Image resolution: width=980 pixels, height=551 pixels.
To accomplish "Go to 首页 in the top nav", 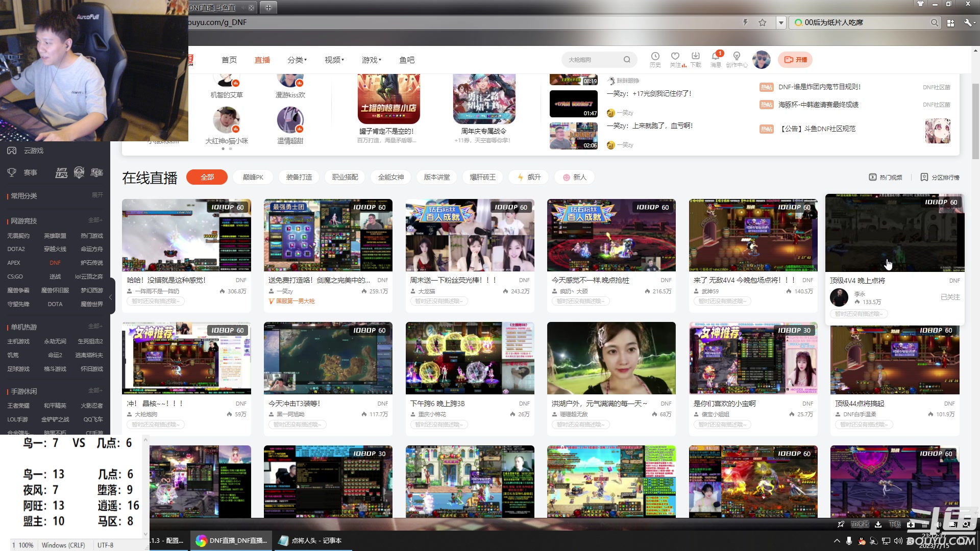I will click(x=229, y=60).
